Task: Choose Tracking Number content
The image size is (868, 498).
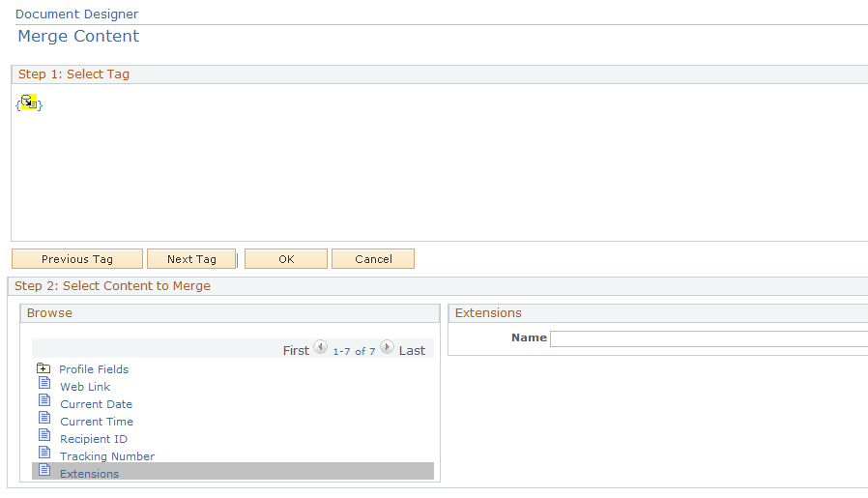Action: (107, 456)
